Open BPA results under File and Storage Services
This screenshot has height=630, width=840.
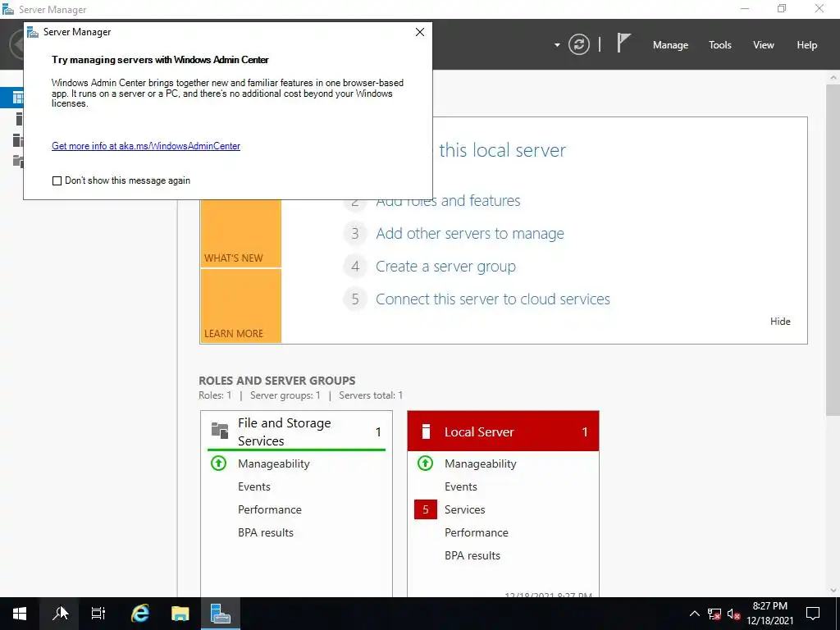[266, 532]
